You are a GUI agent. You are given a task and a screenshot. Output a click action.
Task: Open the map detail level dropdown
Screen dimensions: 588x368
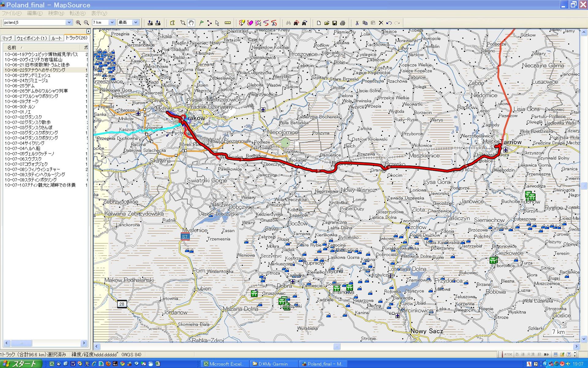click(136, 22)
